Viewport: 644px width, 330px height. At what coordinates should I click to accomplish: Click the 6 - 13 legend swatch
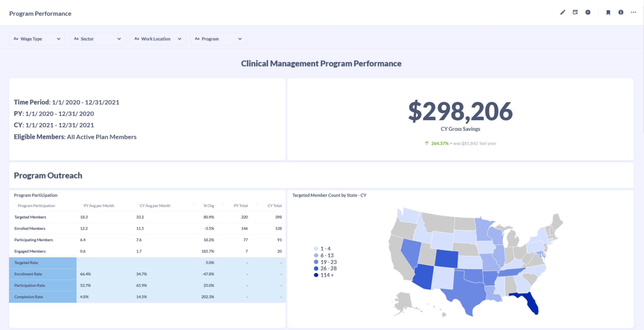(316, 255)
